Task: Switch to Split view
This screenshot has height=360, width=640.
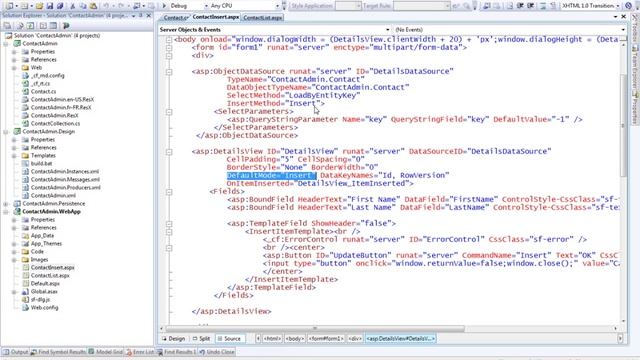Action: [202, 339]
